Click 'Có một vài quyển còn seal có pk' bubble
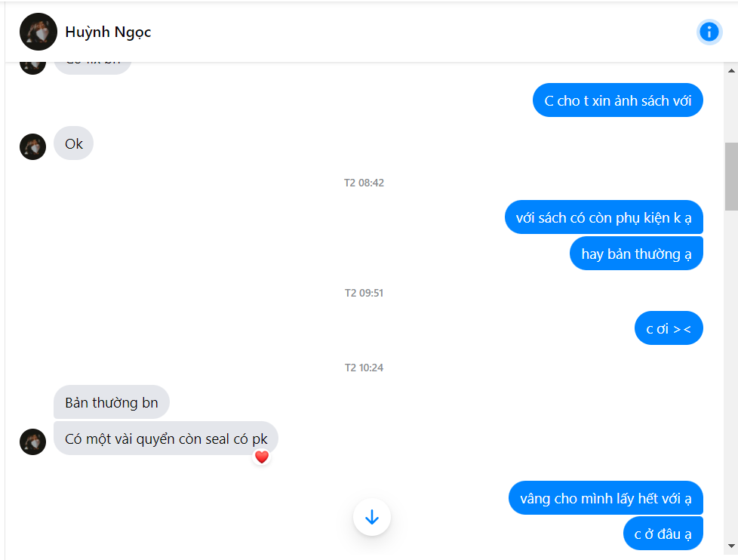Screen dimensions: 738x560 (x=165, y=438)
